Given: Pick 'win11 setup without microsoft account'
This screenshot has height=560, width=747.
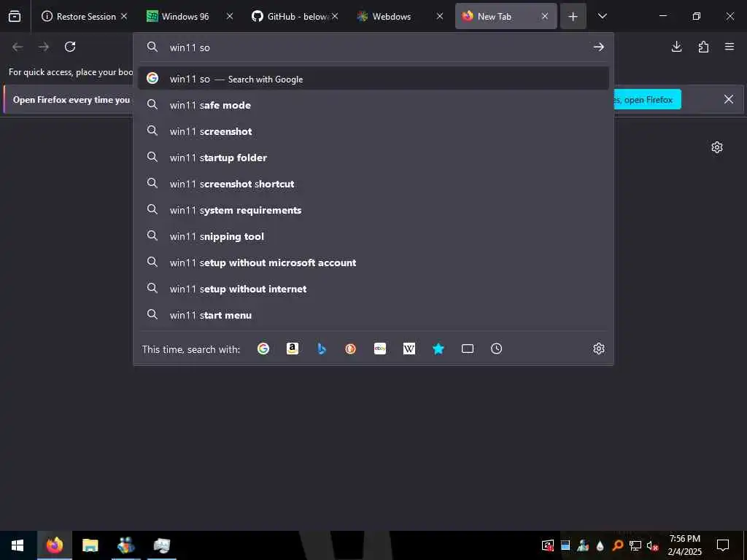Looking at the screenshot, I should pyautogui.click(x=373, y=262).
